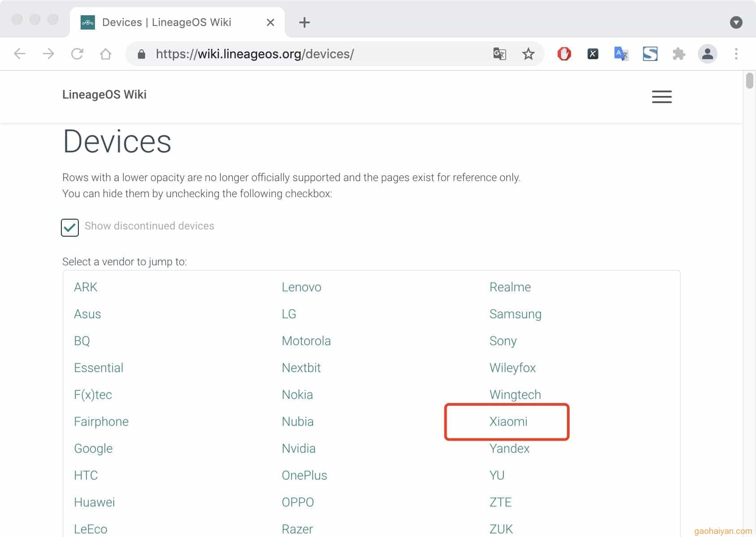Click the page vertical scrollbar thumb
The width and height of the screenshot is (756, 537).
coord(749,81)
